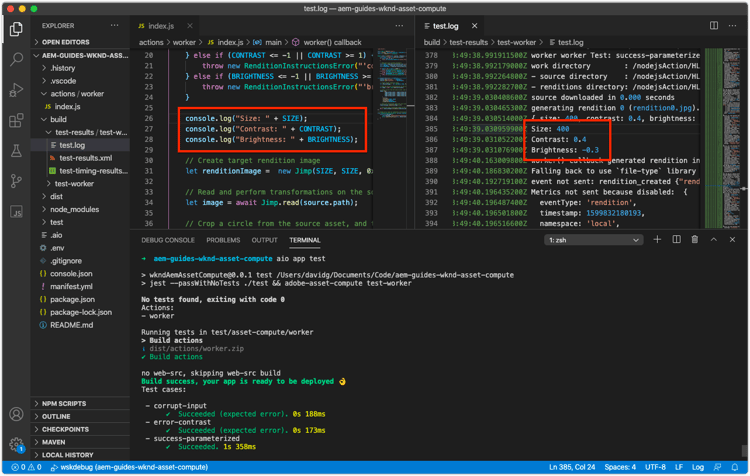Add a new terminal with plus icon
Image resolution: width=750 pixels, height=476 pixels.
click(x=657, y=240)
